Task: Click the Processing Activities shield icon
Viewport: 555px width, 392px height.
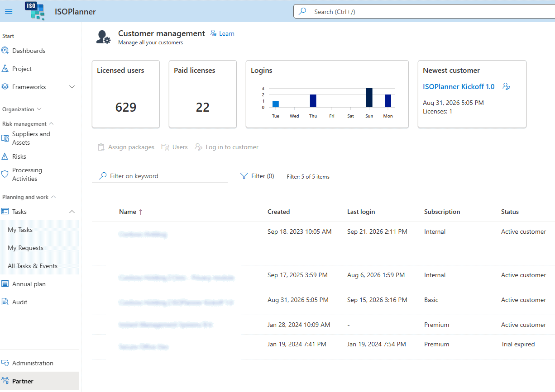Action: pos(5,175)
